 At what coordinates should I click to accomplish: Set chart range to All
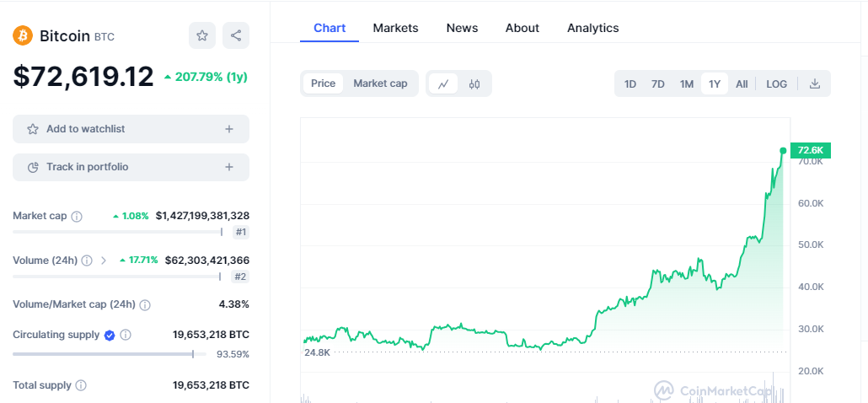[742, 84]
